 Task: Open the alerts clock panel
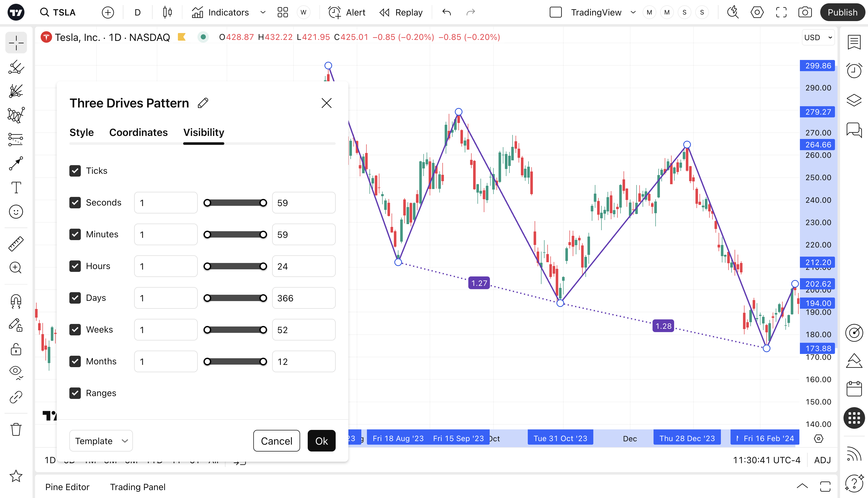point(854,70)
